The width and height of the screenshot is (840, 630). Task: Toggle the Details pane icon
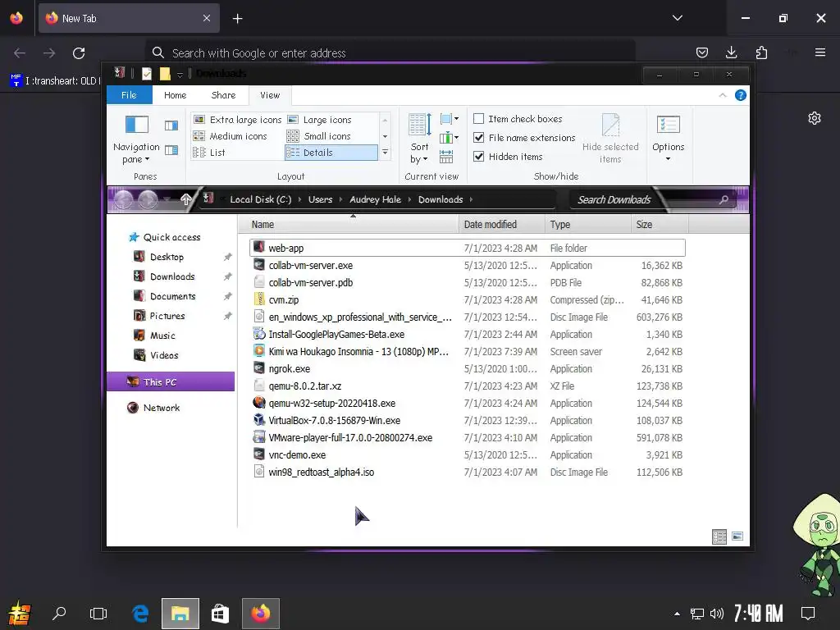point(171,150)
